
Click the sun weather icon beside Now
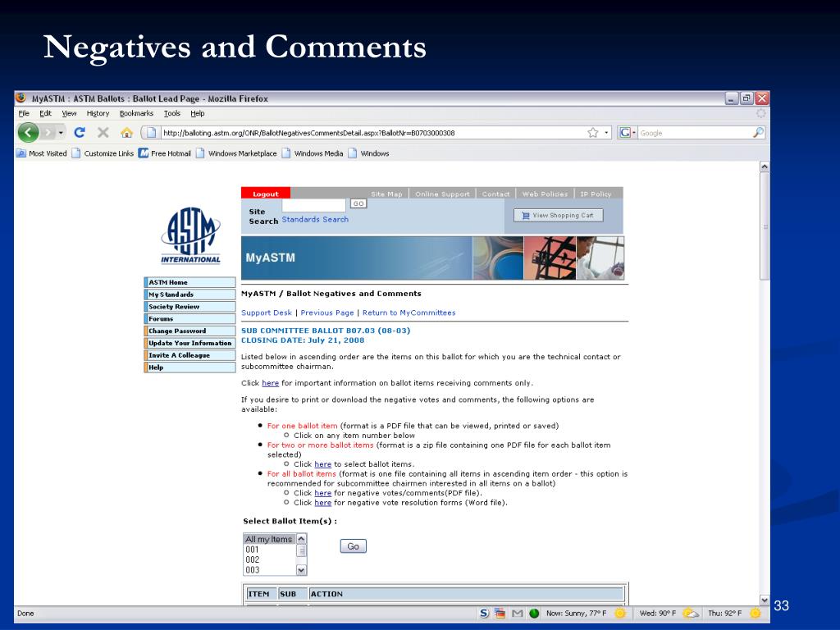620,614
